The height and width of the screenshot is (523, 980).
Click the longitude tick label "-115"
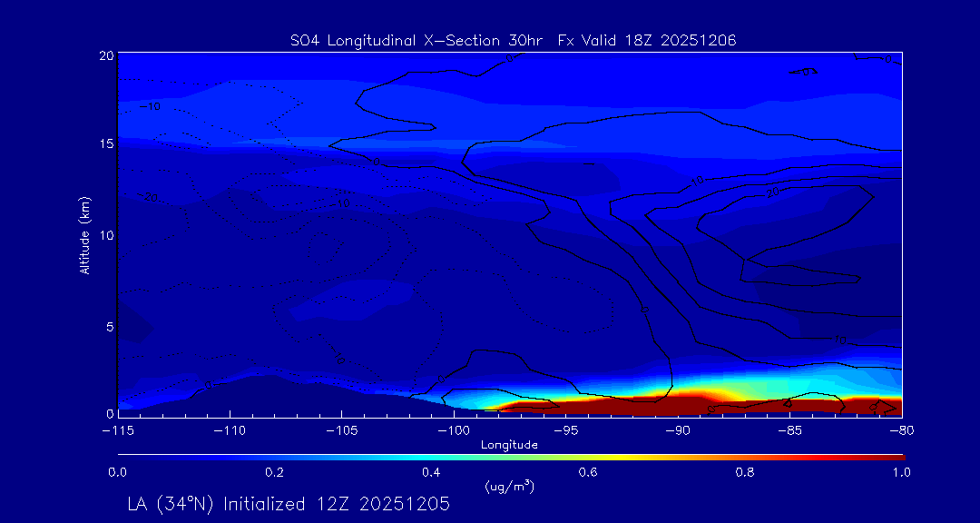click(118, 431)
